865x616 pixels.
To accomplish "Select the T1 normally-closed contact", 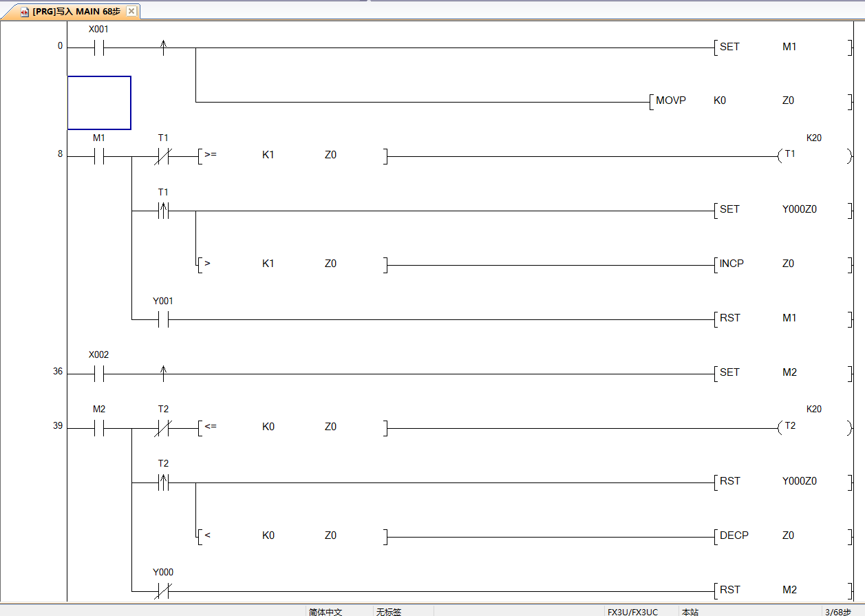I will (x=163, y=156).
